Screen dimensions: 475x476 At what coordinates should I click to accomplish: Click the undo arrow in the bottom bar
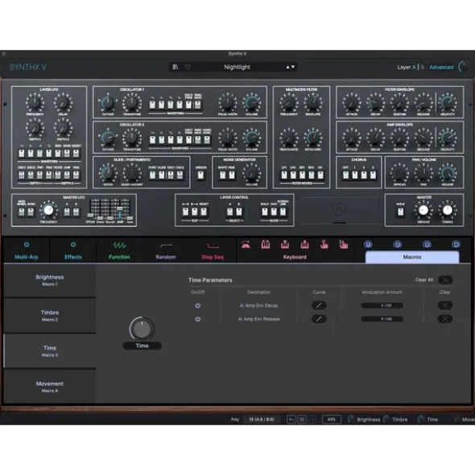tap(291, 420)
